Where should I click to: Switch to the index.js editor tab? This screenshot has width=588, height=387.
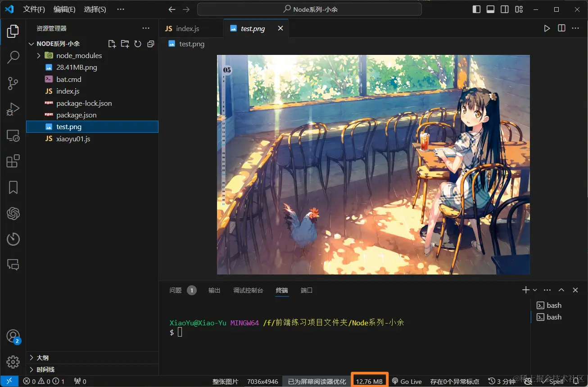(x=191, y=28)
